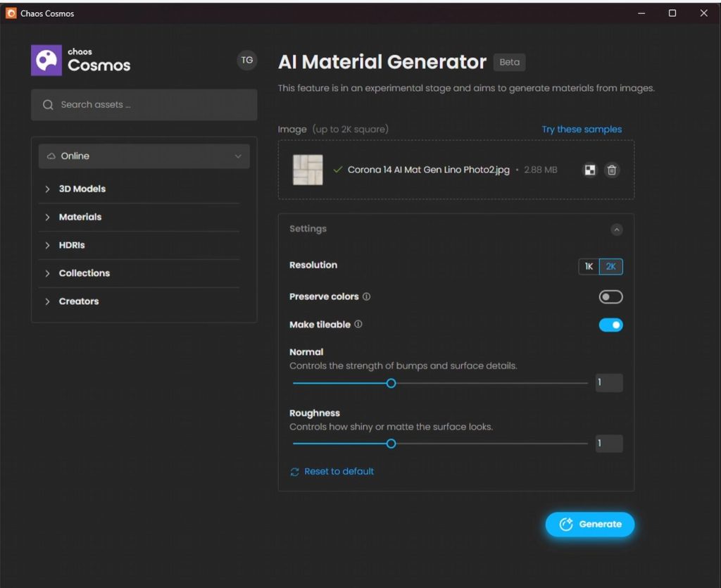The height and width of the screenshot is (588, 721).
Task: Click the Try these samples link
Action: coord(582,129)
